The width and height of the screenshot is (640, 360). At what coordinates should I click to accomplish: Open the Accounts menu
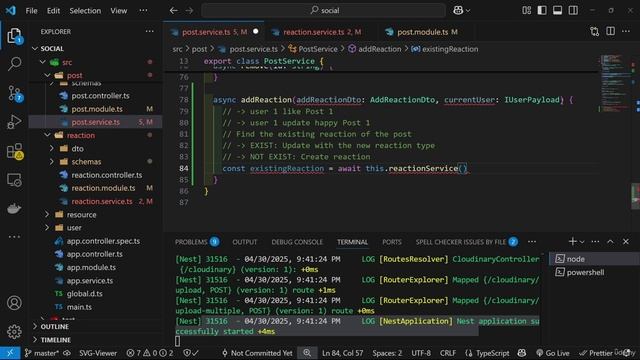pos(14,303)
